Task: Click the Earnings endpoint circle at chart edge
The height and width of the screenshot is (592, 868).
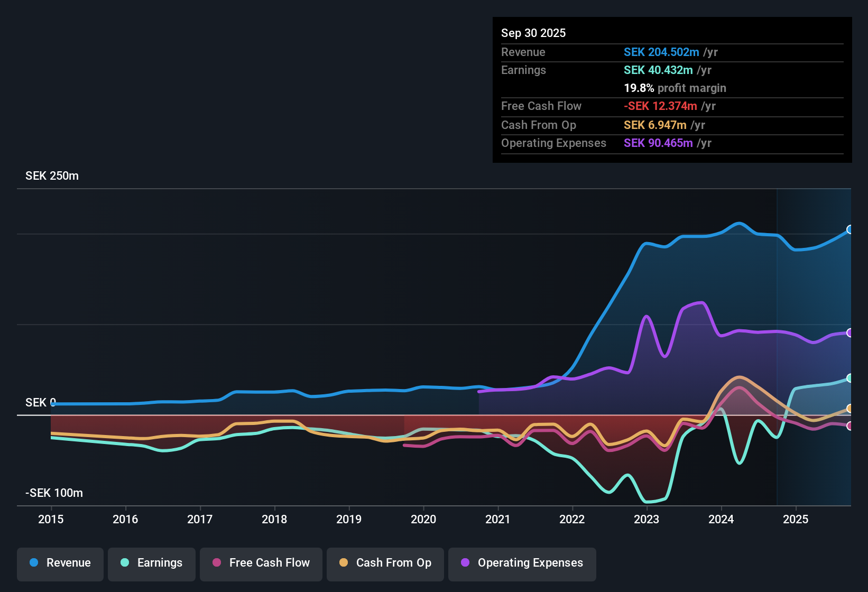Action: (x=849, y=378)
